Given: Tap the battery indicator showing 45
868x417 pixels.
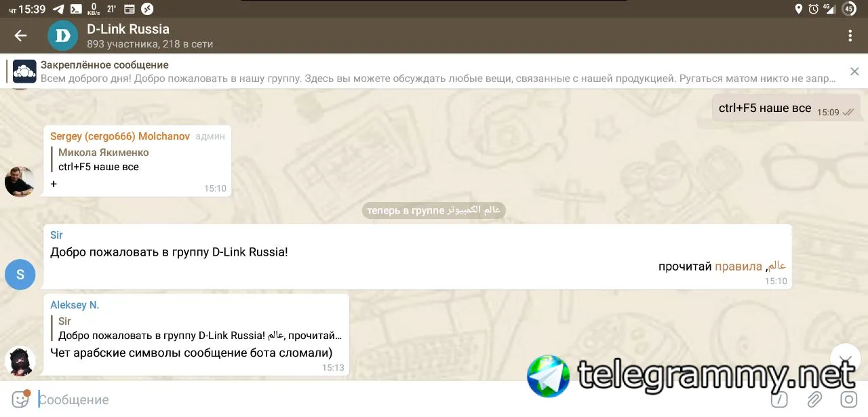Looking at the screenshot, I should coord(849,9).
